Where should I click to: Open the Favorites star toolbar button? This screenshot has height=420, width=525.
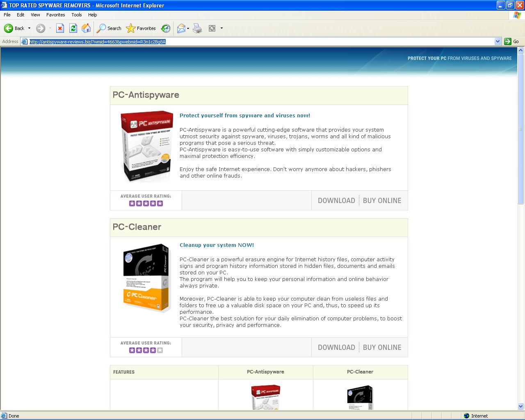pyautogui.click(x=141, y=28)
